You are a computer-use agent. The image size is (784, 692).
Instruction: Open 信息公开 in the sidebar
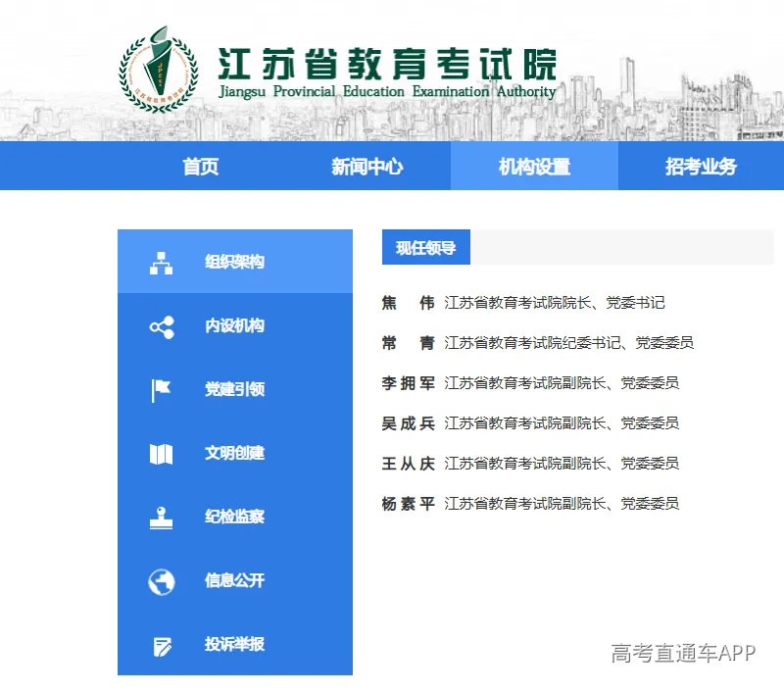point(235,580)
